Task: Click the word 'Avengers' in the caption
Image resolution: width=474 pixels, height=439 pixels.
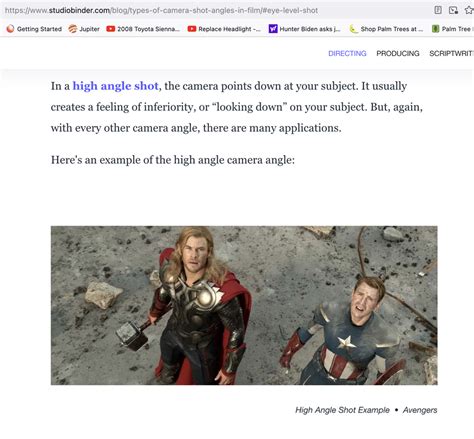Action: point(420,410)
